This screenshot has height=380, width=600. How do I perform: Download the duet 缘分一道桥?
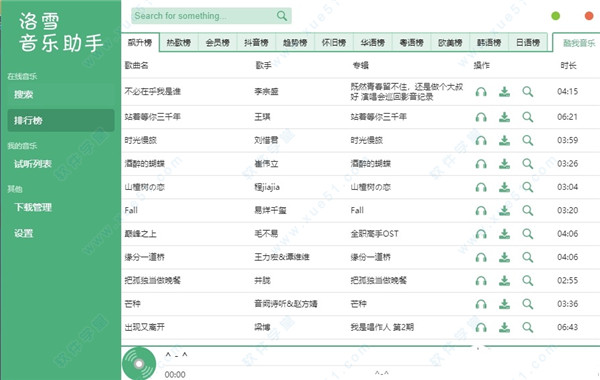(504, 257)
